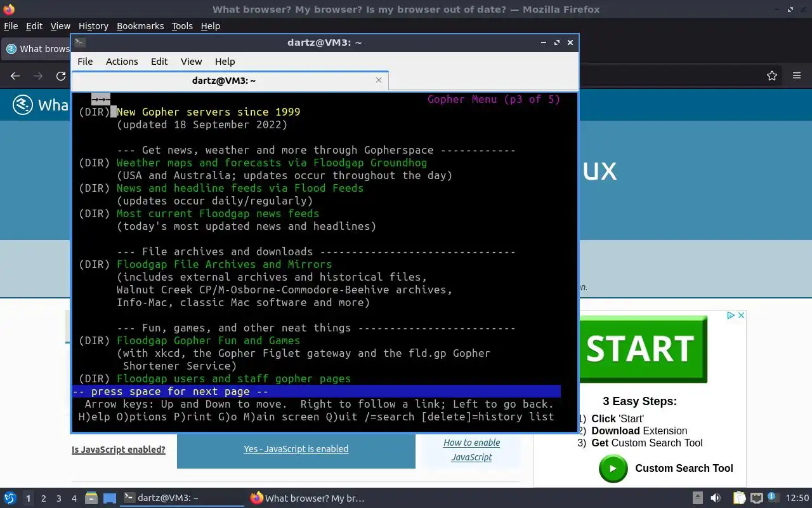
Task: Click the Firefox logo in the browser title bar
Action: (x=9, y=9)
